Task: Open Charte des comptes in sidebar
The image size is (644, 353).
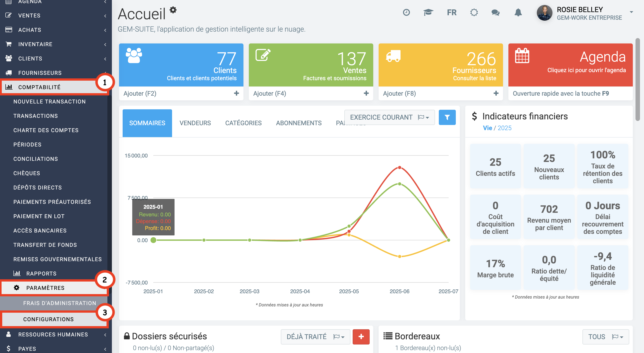Action: pos(46,130)
